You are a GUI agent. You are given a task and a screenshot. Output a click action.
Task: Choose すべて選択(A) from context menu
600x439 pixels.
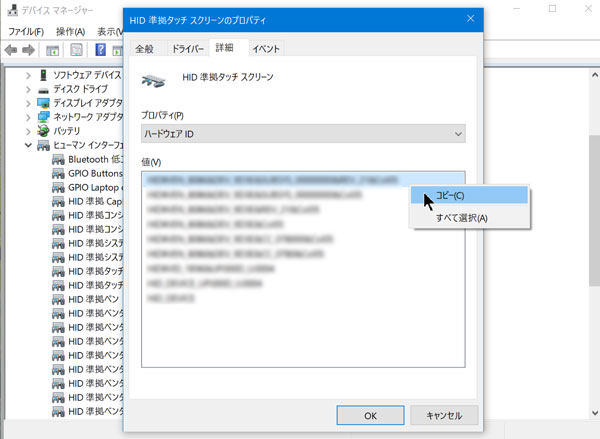[461, 218]
